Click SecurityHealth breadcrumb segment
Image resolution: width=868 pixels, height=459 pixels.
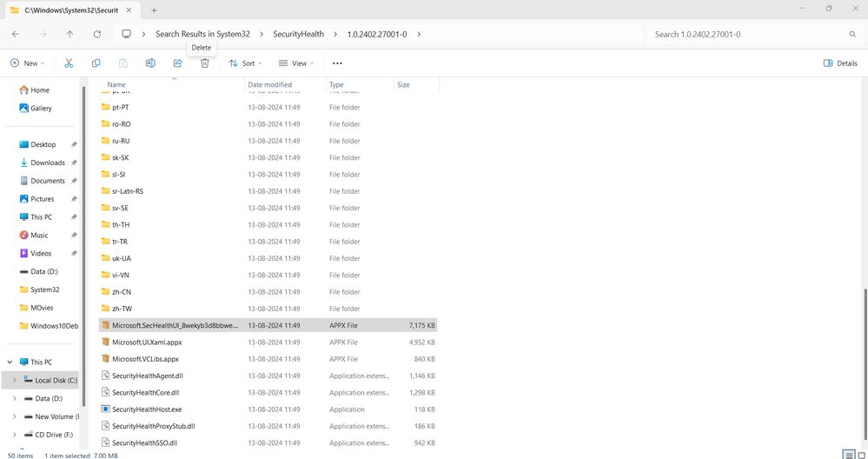298,34
